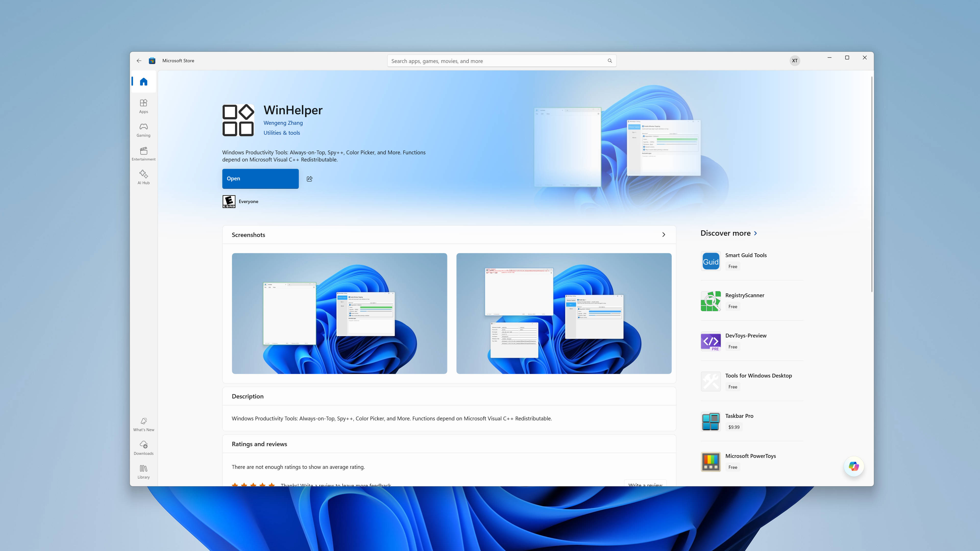Open the Entertainment section
This screenshot has width=980, height=551.
click(143, 154)
